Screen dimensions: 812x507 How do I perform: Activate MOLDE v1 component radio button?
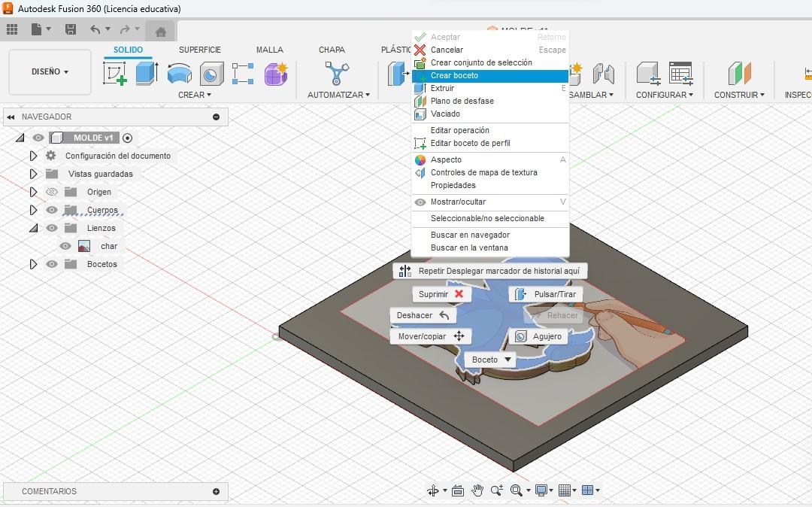(127, 138)
